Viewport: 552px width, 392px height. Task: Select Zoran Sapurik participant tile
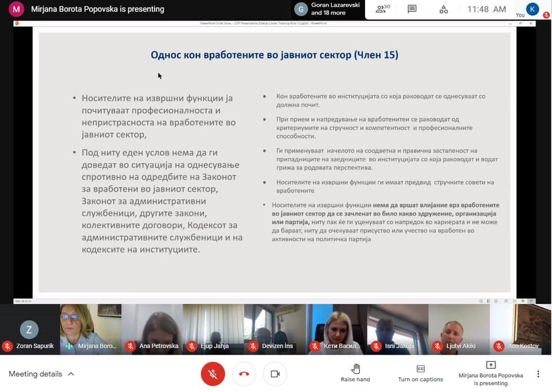tap(29, 330)
